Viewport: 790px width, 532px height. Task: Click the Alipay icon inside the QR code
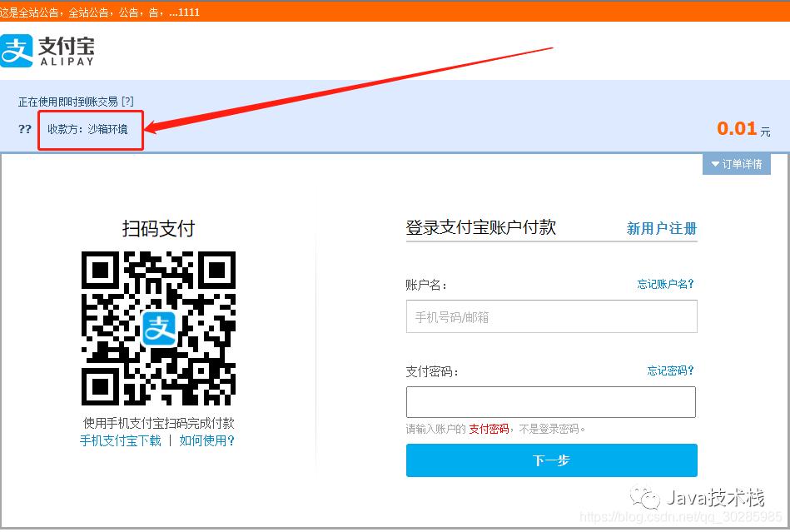point(158,331)
